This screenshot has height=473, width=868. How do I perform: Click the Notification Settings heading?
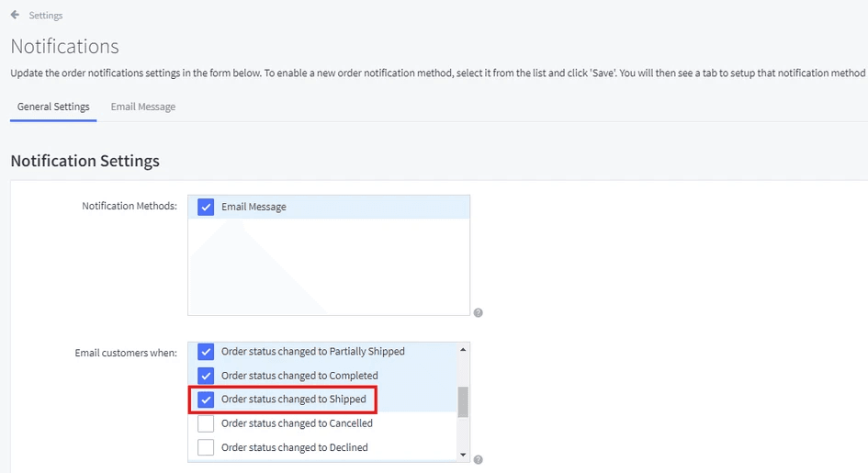click(85, 161)
